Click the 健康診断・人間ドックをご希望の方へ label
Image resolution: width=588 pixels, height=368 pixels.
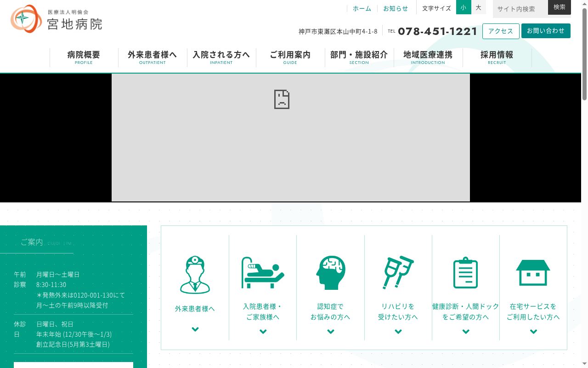(466, 311)
